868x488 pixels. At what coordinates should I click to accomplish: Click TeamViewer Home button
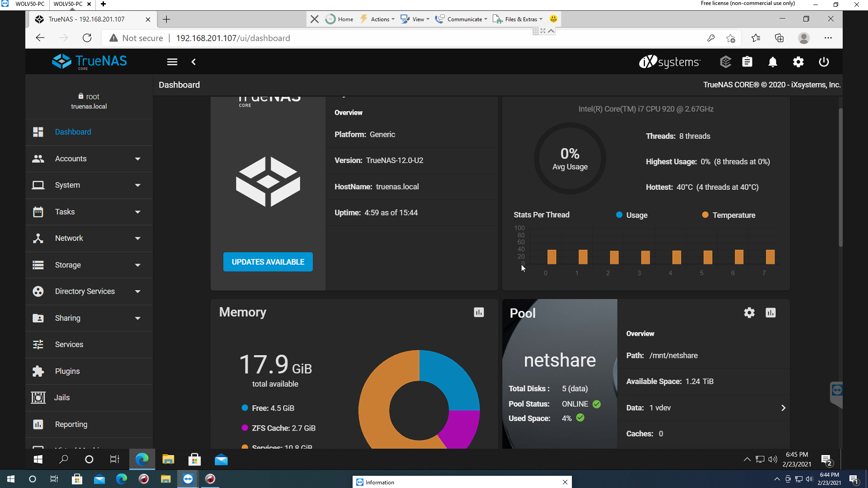[x=340, y=19]
